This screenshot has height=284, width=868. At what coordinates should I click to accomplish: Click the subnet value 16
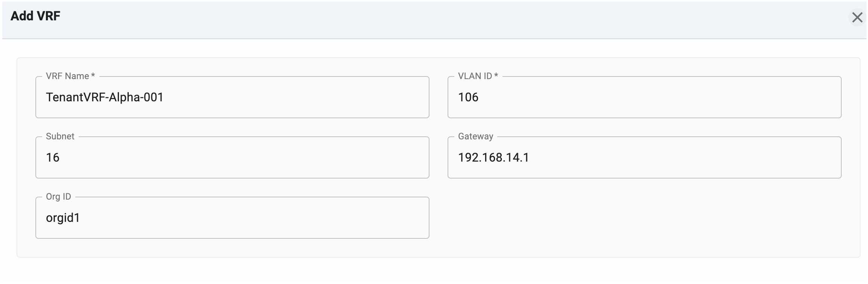coord(53,158)
